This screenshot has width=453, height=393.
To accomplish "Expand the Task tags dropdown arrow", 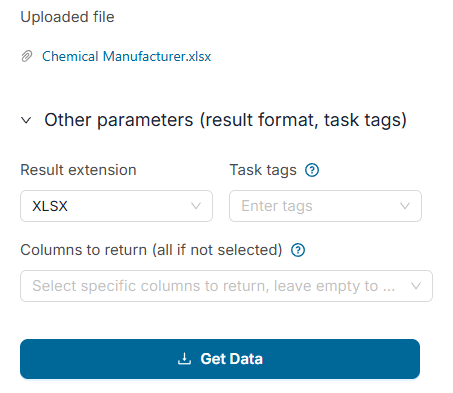I will [405, 206].
